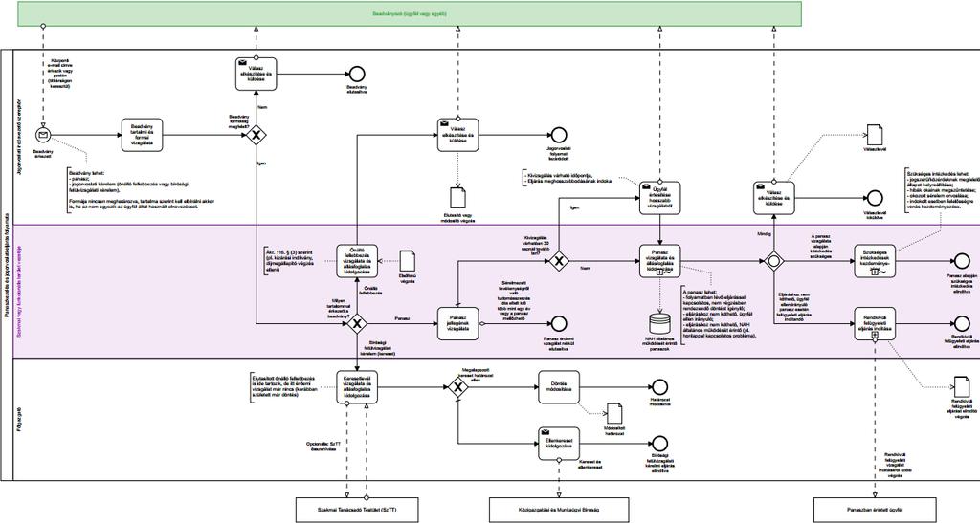Click the 'Megalapozott kereset határozat ellen' gateway

point(458,387)
